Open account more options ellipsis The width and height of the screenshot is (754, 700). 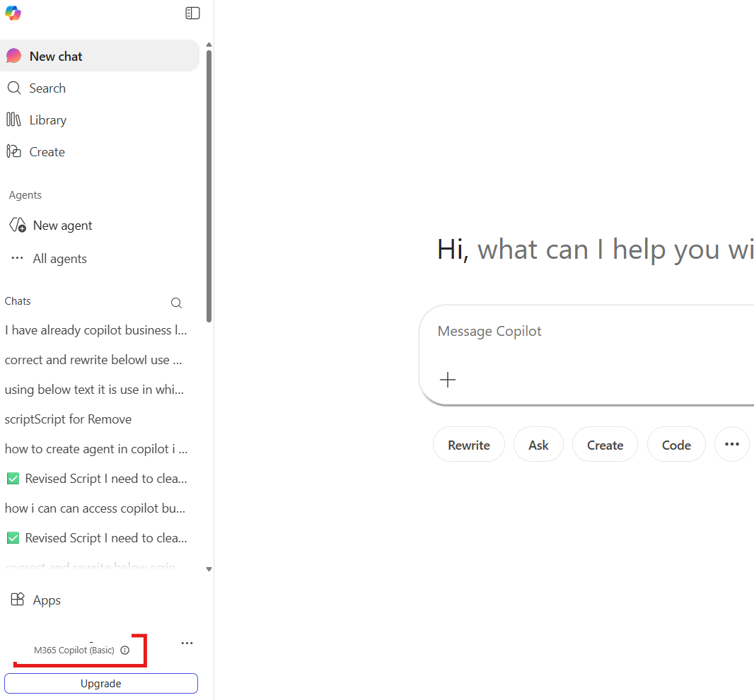click(187, 643)
